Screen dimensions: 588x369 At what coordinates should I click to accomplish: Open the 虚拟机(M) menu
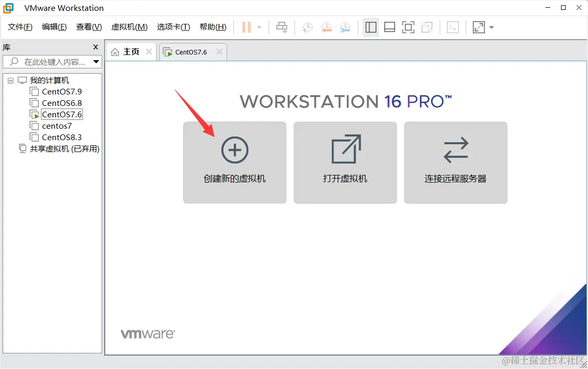(x=130, y=27)
